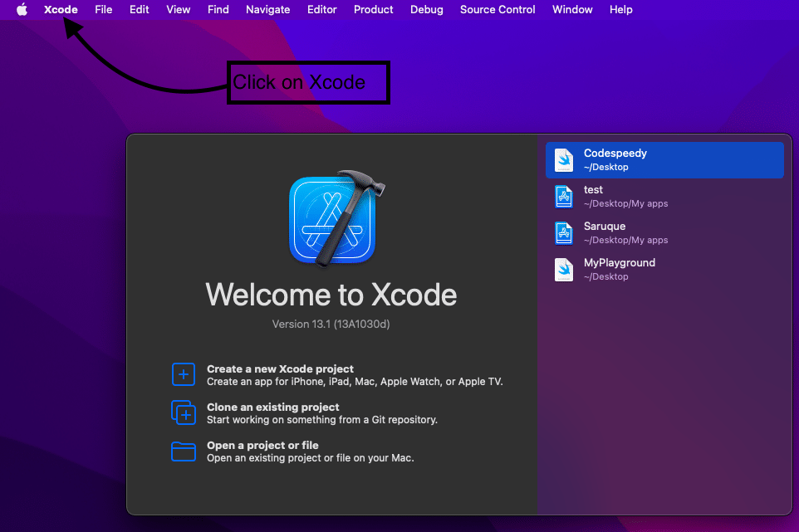Open the Navigate menu
The image size is (799, 532).
(267, 9)
